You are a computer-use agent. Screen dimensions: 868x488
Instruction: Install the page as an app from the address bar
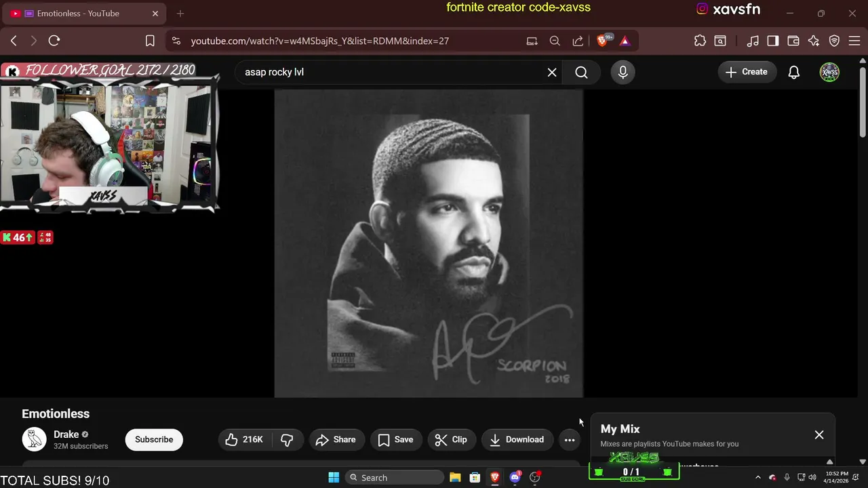(532, 41)
